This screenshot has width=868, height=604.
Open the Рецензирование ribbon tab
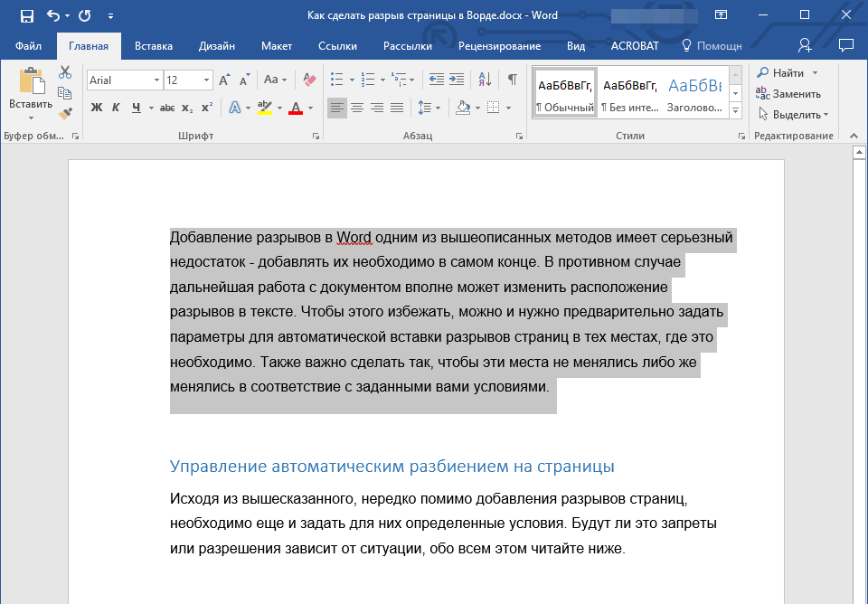point(499,46)
